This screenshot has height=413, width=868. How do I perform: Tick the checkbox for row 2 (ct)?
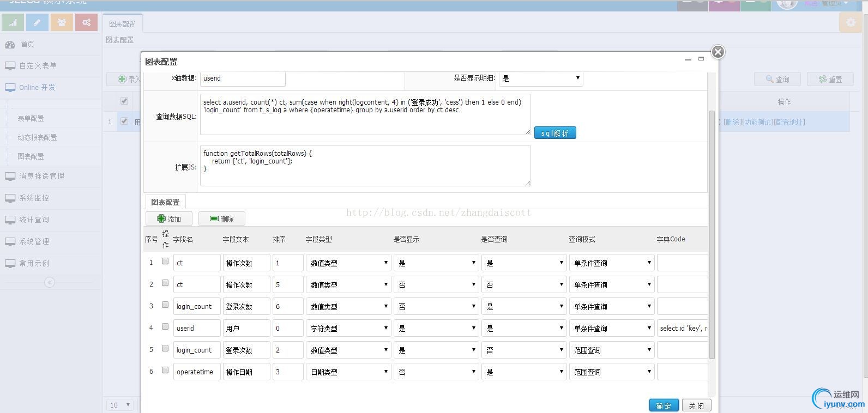[x=165, y=283]
